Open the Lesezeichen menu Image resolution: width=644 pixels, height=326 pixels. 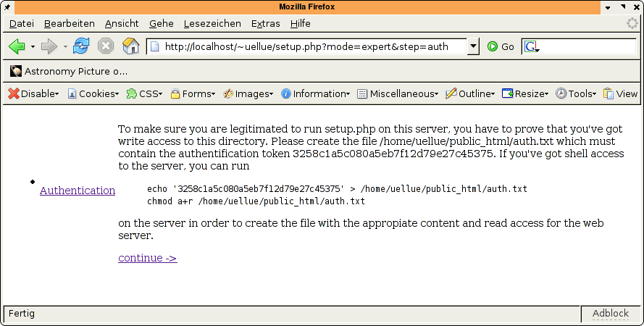point(212,23)
